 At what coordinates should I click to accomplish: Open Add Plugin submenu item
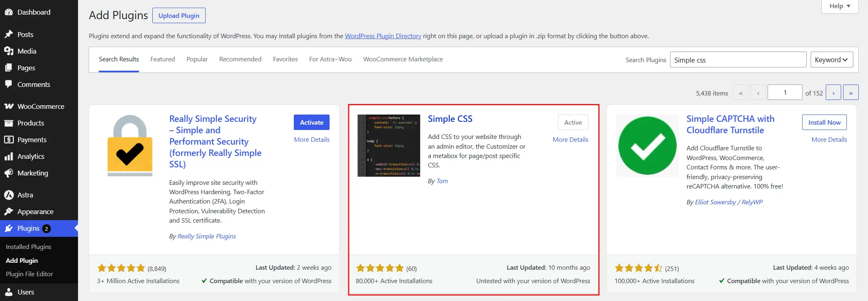pyautogui.click(x=22, y=261)
